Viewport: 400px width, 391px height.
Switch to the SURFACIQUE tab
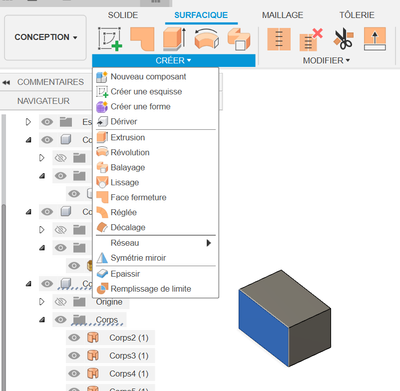click(x=201, y=15)
